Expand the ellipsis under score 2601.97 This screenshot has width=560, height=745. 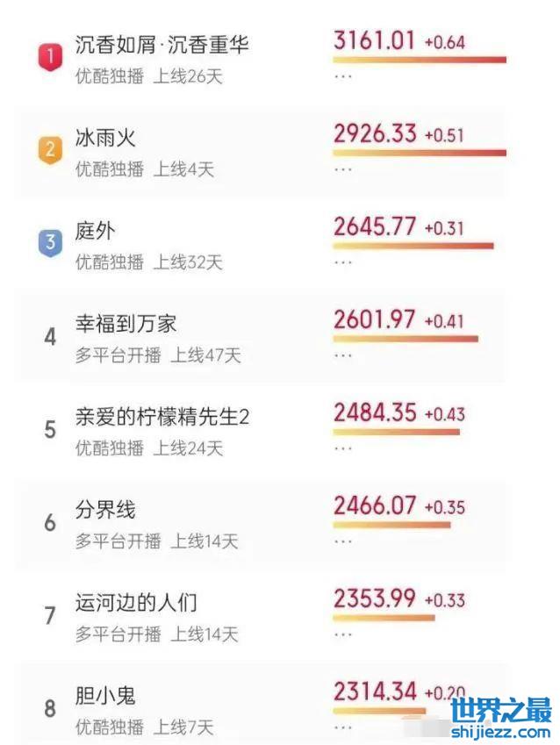tap(343, 355)
